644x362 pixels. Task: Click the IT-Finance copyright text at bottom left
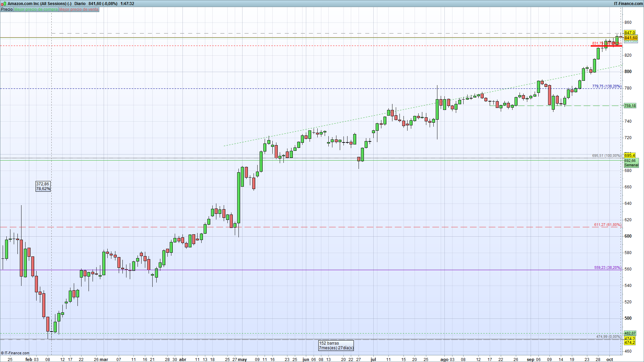(x=15, y=353)
